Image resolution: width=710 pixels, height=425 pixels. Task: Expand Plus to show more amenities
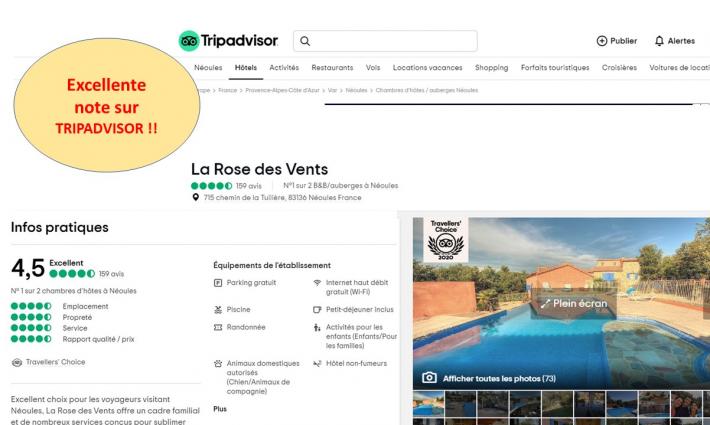220,409
